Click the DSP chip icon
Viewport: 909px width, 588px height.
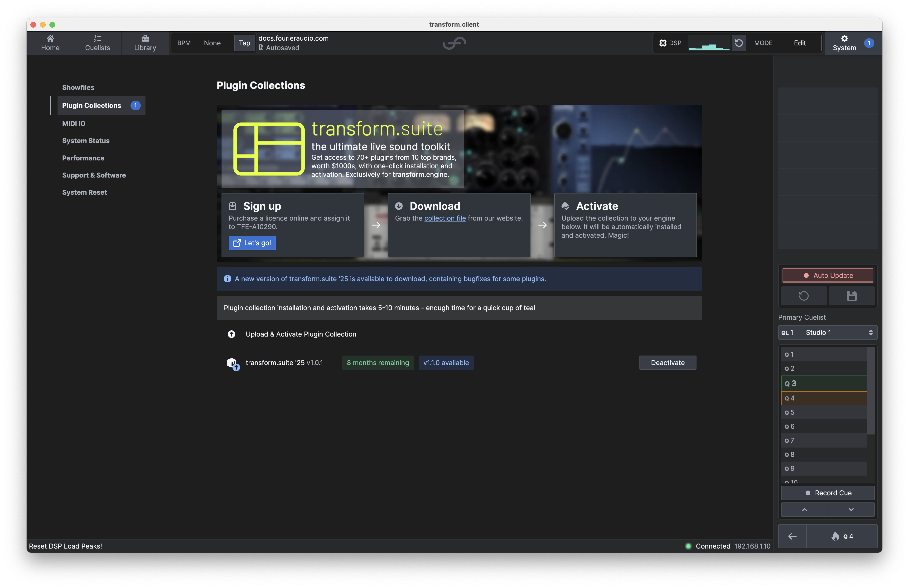(x=662, y=43)
